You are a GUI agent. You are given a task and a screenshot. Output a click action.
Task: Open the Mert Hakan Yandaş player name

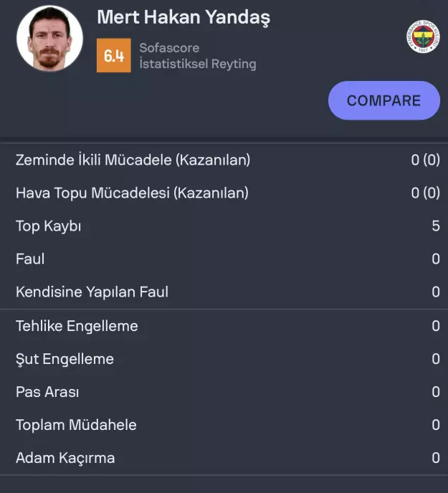pos(183,17)
